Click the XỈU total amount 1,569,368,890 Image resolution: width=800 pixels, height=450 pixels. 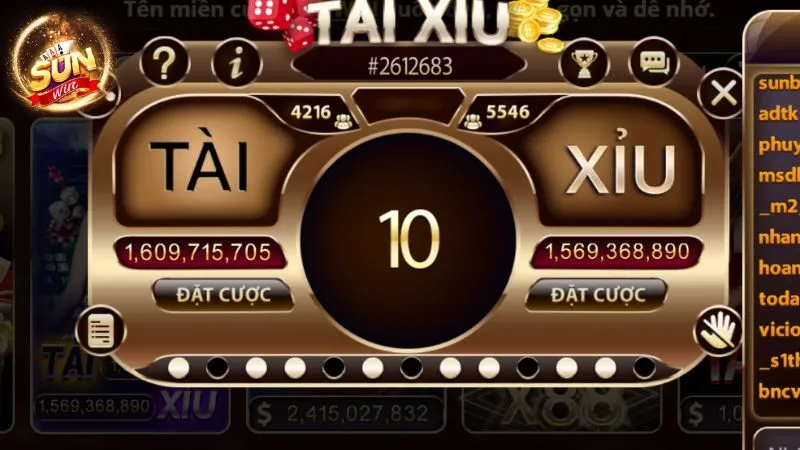coord(617,252)
